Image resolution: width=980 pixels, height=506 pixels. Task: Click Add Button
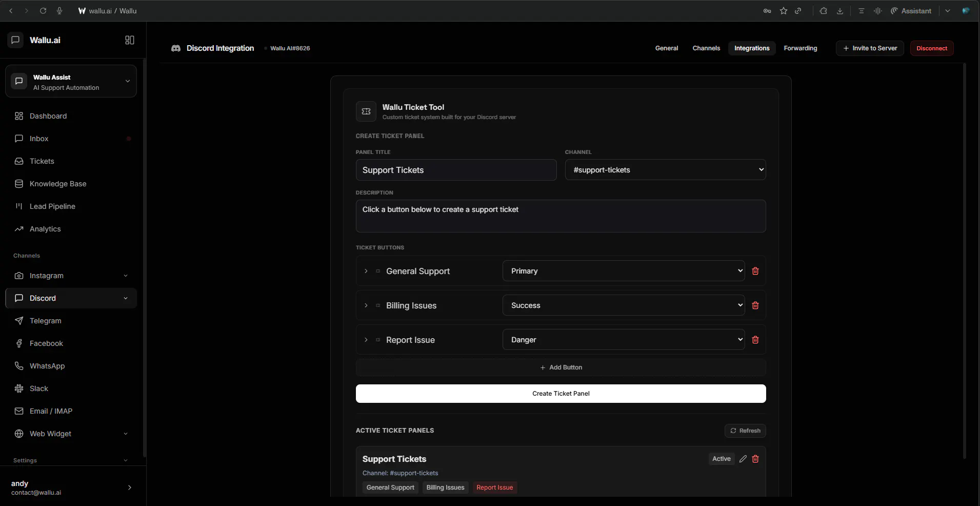pos(561,367)
